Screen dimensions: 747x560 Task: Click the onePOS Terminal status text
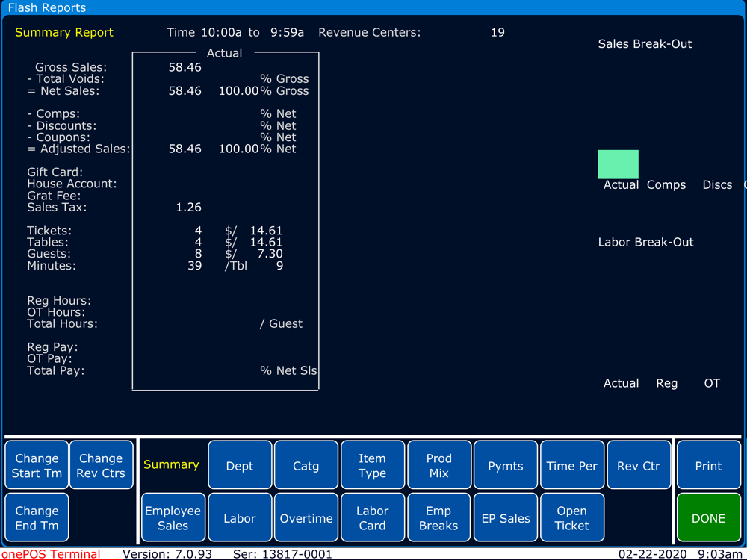pyautogui.click(x=51, y=554)
